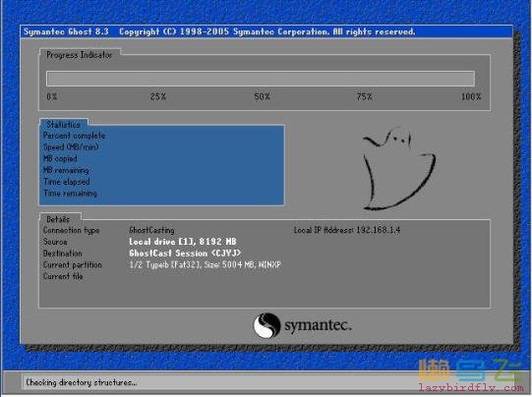Click the Local drive [1], 8192 MB value
This screenshot has width=532, height=397.
183,242
